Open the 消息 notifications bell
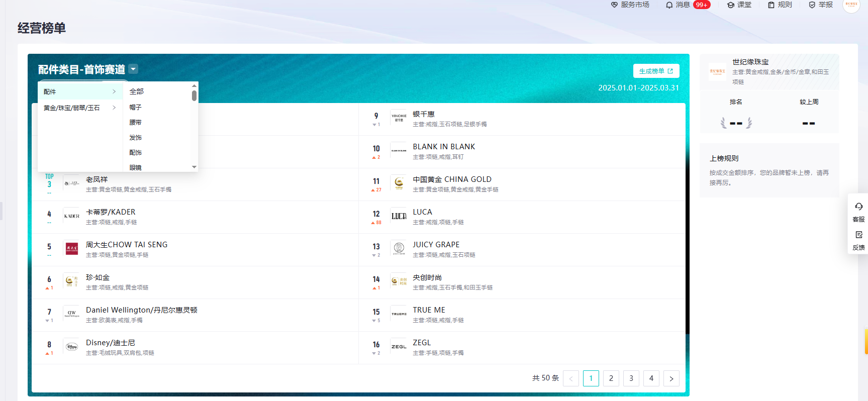 tap(669, 5)
